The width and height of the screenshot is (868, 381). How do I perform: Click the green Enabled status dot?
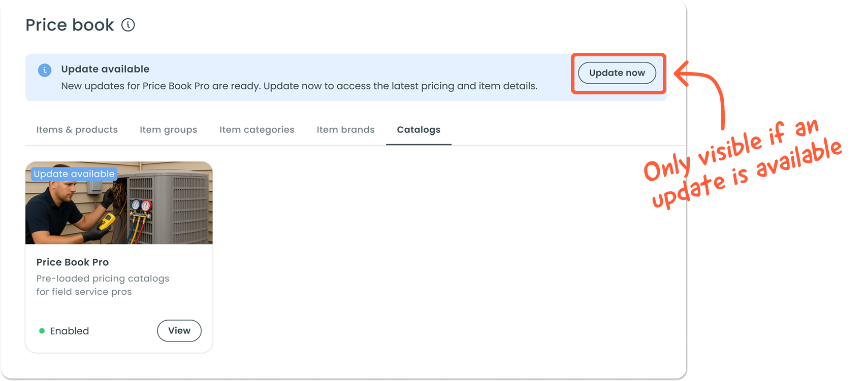point(42,331)
